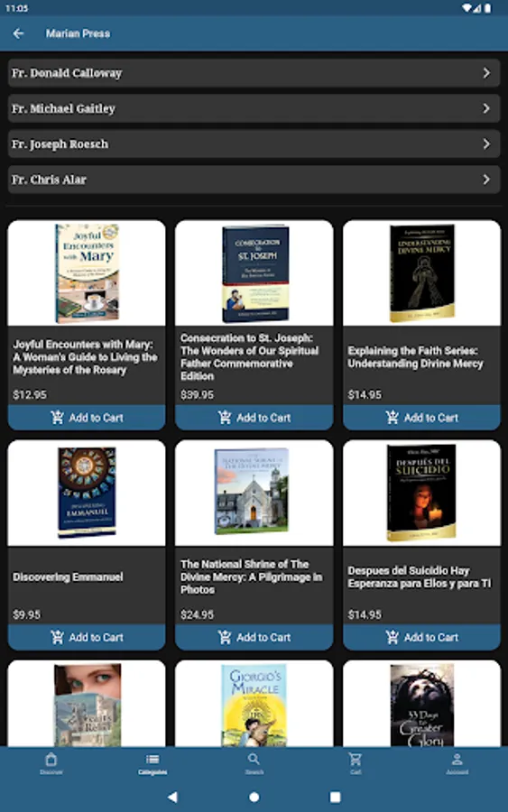Expand the Fr. Joseph Roesch category
Image resolution: width=508 pixels, height=812 pixels.
(x=254, y=144)
